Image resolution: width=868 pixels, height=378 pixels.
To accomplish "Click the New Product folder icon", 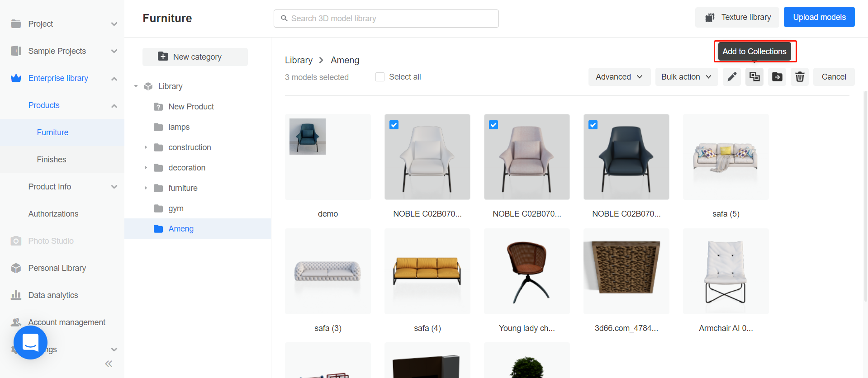I will tap(158, 107).
